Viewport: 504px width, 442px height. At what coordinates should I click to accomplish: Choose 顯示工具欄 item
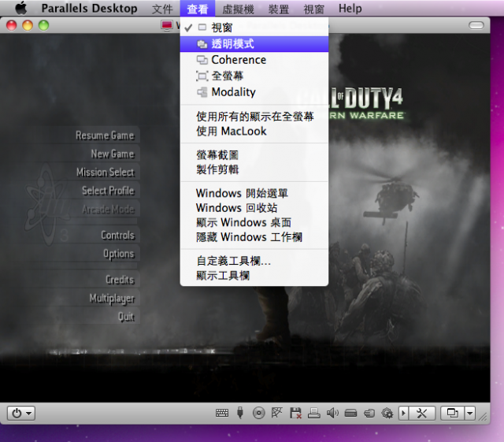[254, 276]
